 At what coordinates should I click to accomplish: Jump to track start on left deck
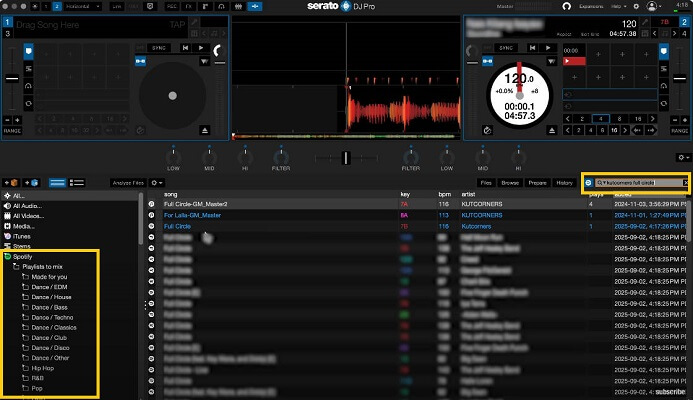[x=185, y=48]
